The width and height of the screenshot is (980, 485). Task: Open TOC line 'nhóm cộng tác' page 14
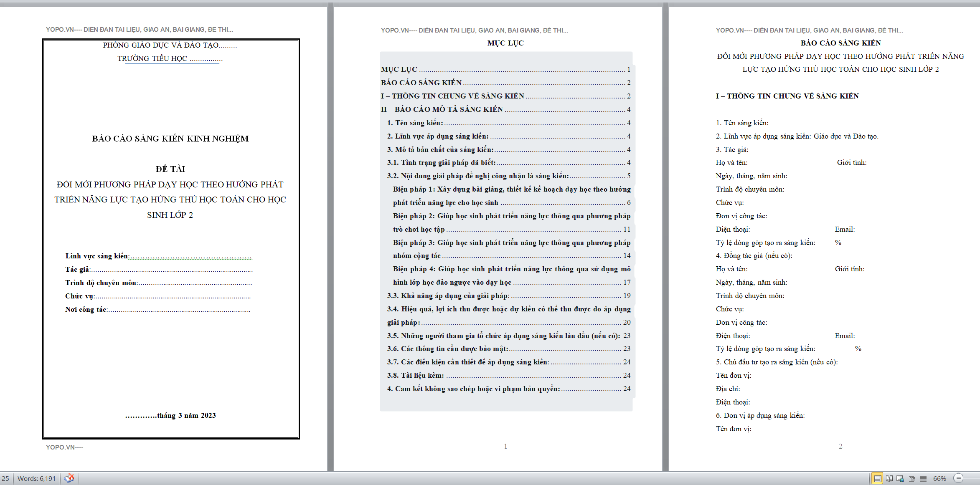coord(512,255)
